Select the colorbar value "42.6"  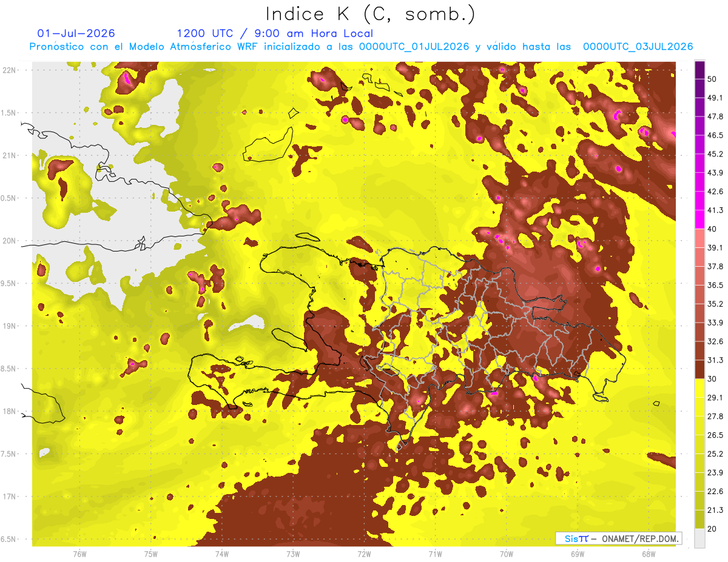coord(715,192)
